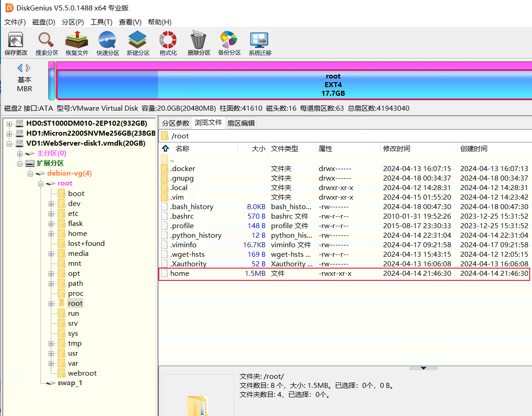
Task: Collapse the VD1:WebServer-disk1.vmdk node
Action: point(10,144)
